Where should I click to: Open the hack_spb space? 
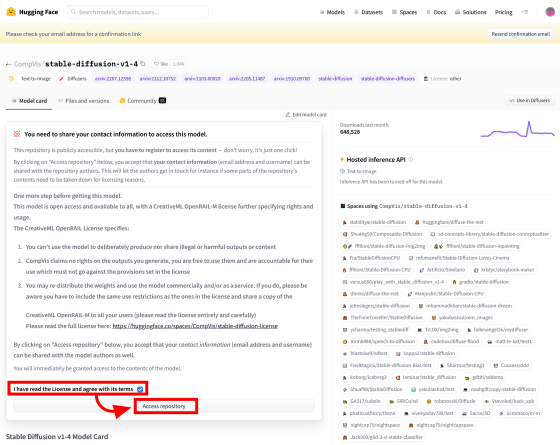pos(509,401)
